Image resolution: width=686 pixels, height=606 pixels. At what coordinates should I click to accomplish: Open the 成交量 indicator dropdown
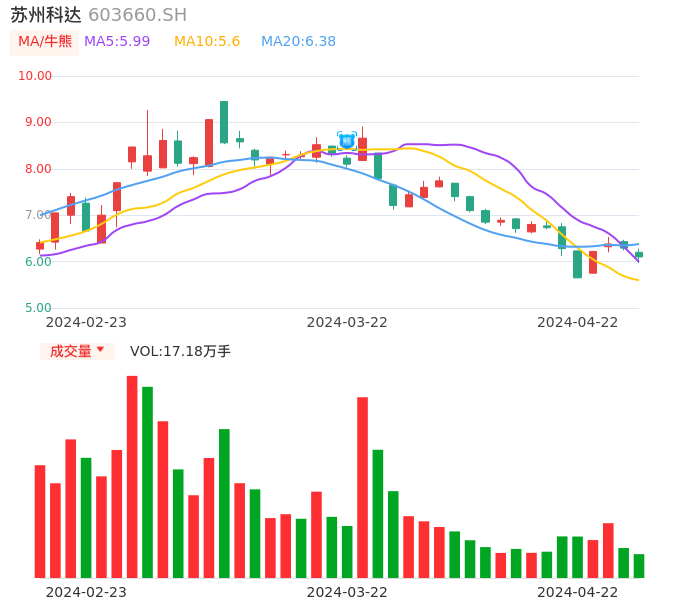point(77,351)
